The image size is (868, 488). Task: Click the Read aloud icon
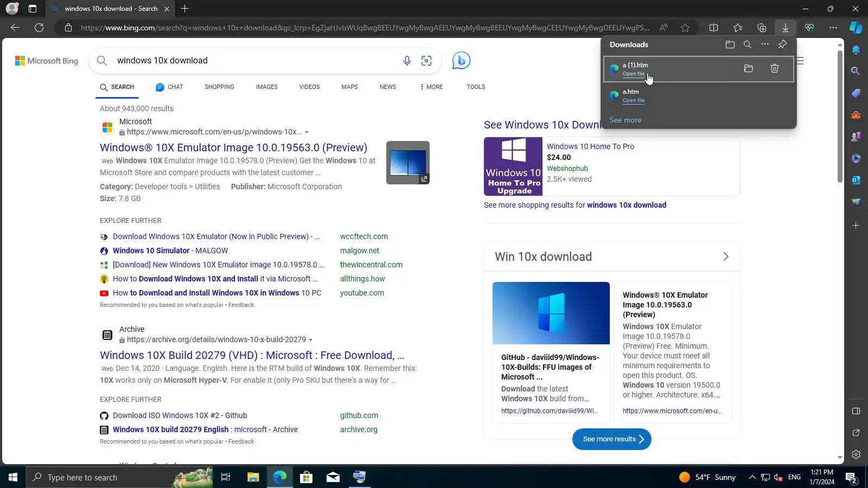click(663, 28)
